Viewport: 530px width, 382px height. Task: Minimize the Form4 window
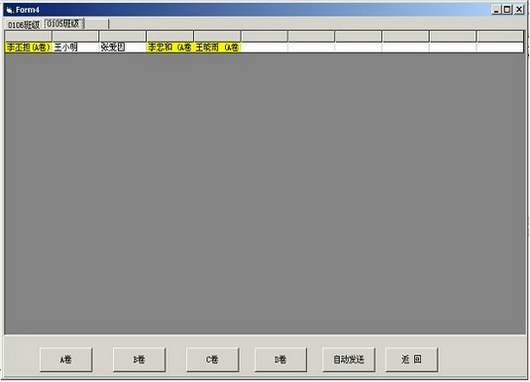496,10
